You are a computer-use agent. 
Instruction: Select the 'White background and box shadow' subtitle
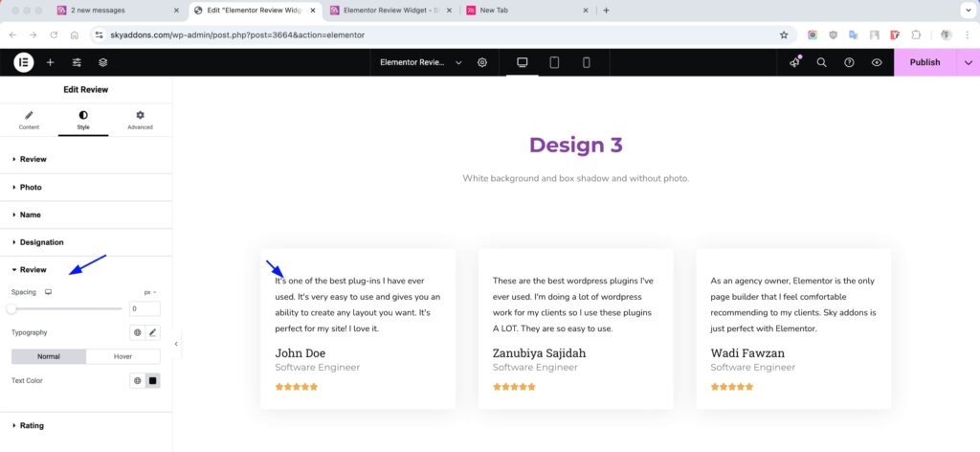click(x=575, y=179)
